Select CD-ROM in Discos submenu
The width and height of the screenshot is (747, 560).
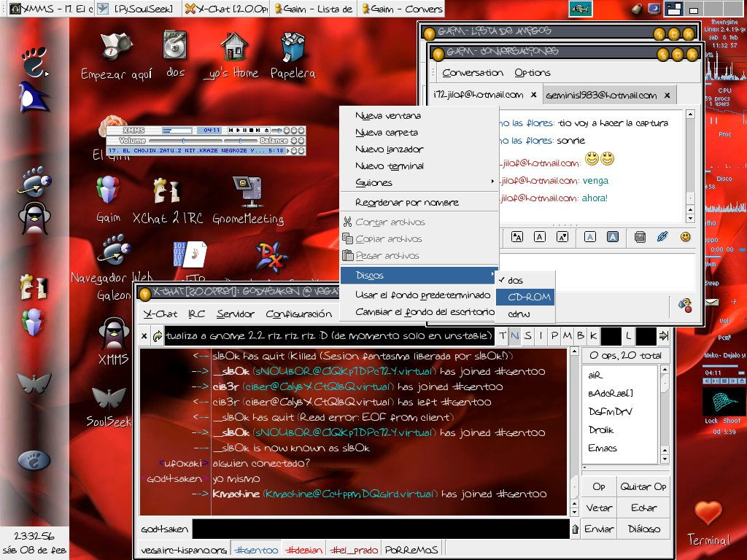point(525,297)
